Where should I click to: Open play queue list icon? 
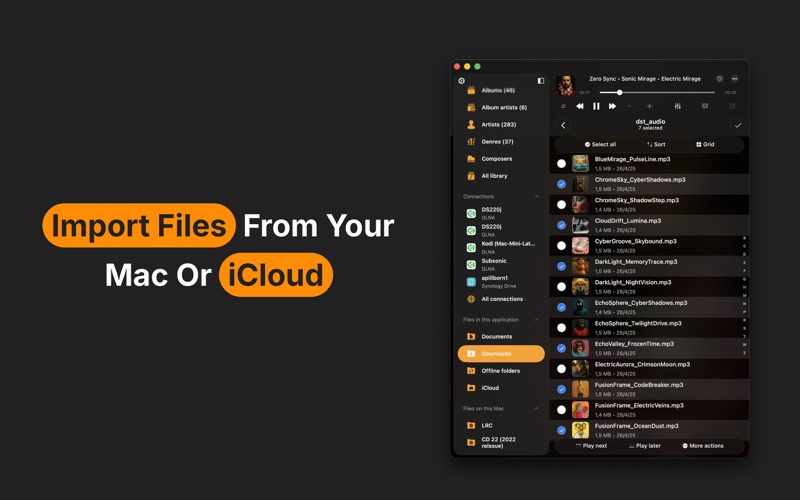[x=732, y=106]
